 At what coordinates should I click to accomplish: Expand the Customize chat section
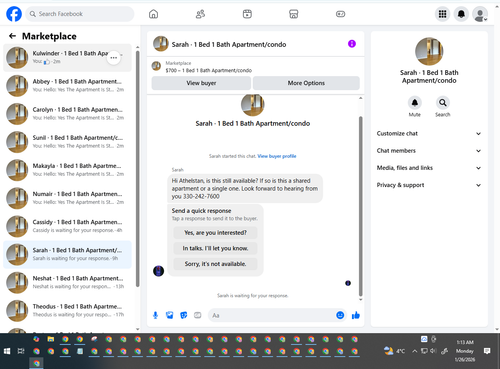[429, 133]
